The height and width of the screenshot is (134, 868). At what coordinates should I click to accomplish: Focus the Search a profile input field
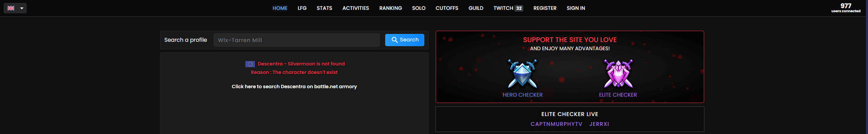[x=296, y=40]
